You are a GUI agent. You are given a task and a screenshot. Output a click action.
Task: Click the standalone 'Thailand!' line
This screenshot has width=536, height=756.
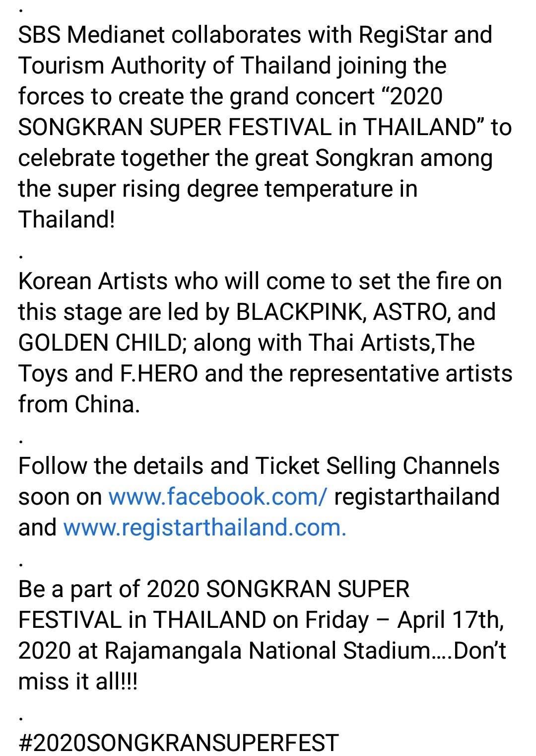coord(67,219)
